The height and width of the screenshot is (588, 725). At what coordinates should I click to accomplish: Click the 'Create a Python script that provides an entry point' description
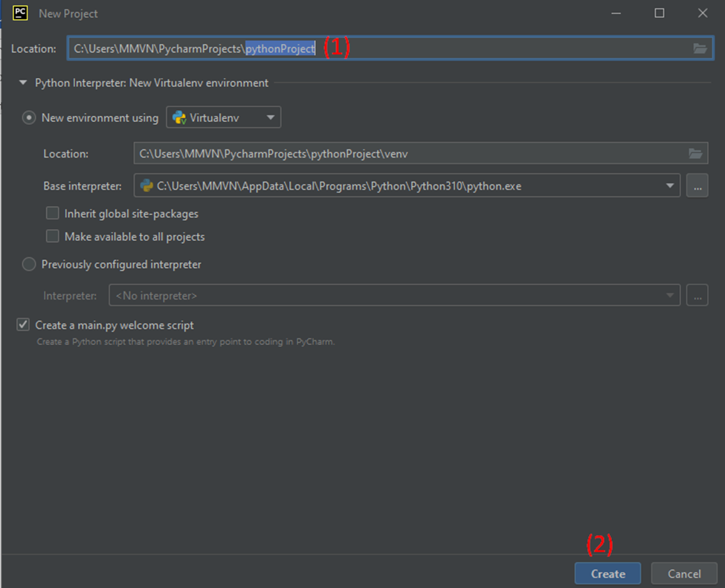tap(185, 342)
